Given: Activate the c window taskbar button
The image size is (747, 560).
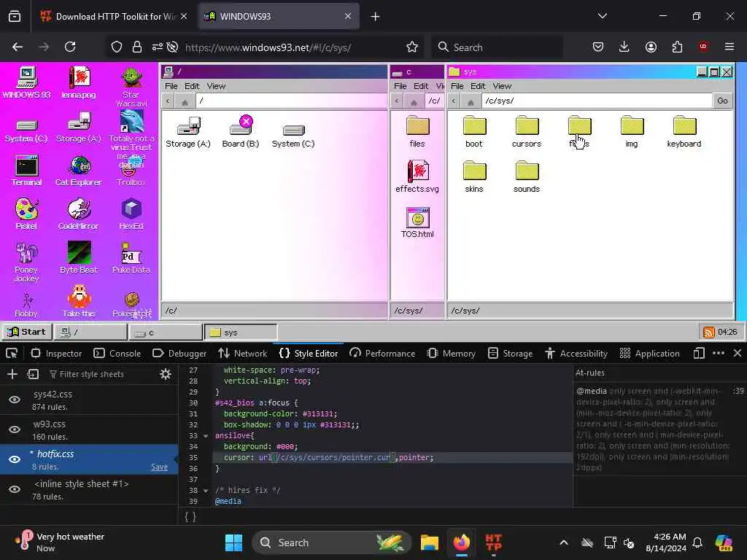Looking at the screenshot, I should click(166, 332).
